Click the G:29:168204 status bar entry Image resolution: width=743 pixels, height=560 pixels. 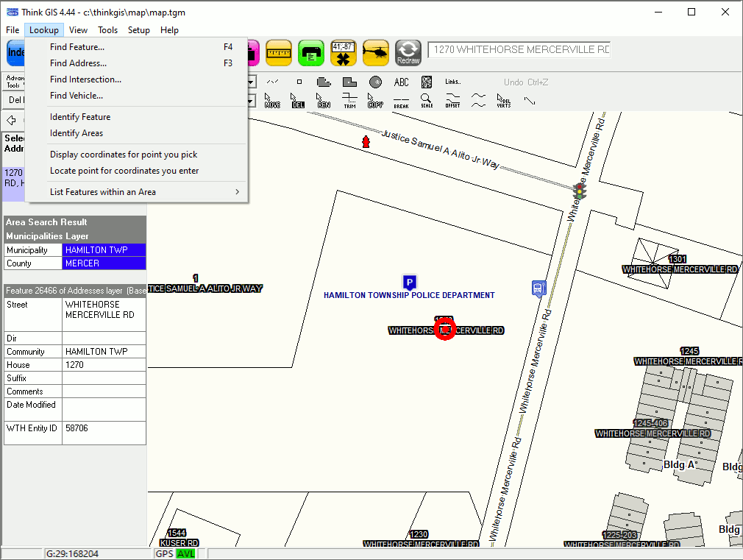point(72,554)
